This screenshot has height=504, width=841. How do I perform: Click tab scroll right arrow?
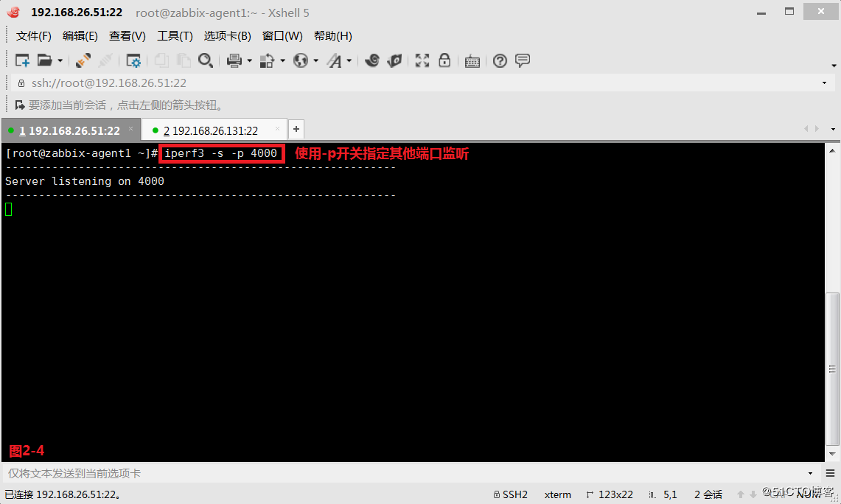coord(817,129)
